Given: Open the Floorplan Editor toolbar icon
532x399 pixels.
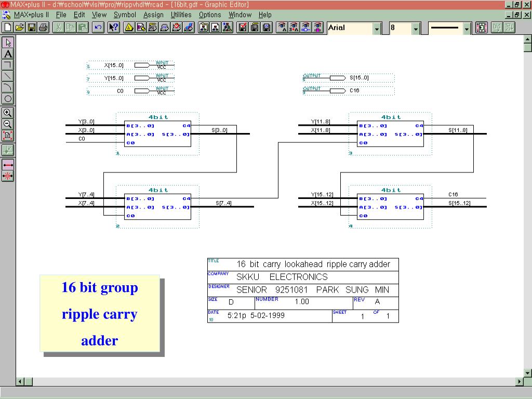Looking at the screenshot, I should tap(141, 28).
